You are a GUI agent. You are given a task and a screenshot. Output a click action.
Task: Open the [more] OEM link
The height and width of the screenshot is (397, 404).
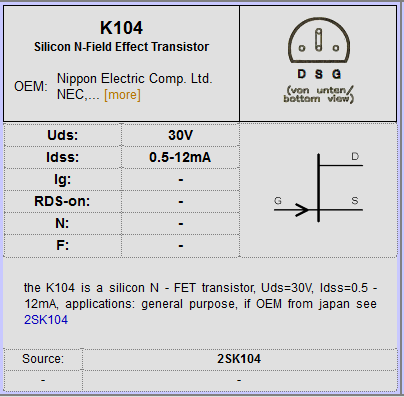[x=122, y=95]
